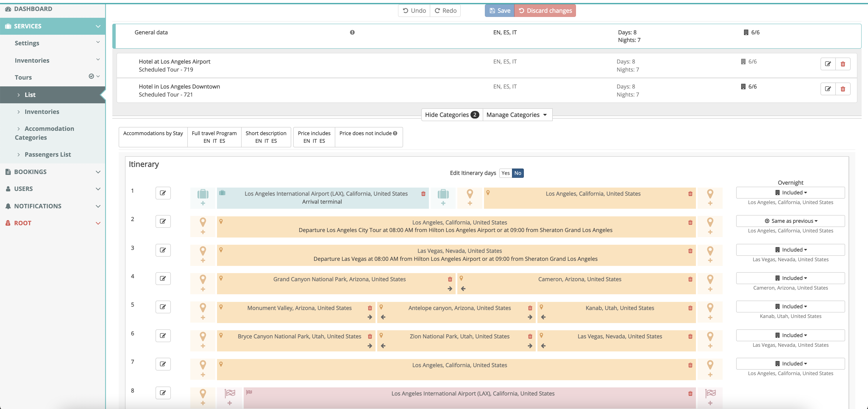The image size is (868, 409).
Task: Set Edit Itinerary days to Yes
Action: click(505, 173)
